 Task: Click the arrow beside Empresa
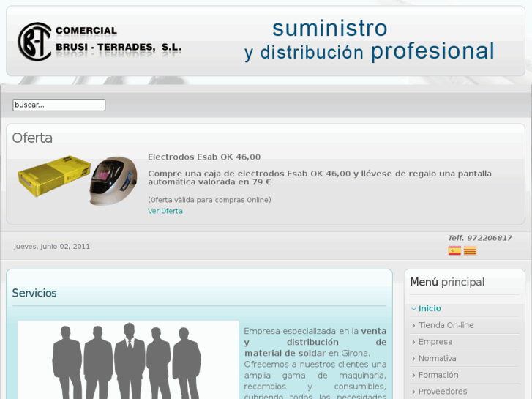click(x=413, y=342)
